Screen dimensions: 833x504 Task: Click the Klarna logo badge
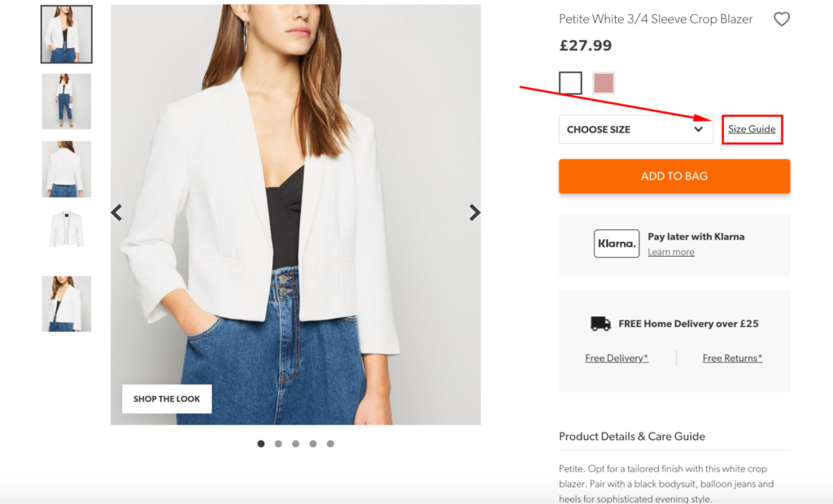pyautogui.click(x=617, y=244)
